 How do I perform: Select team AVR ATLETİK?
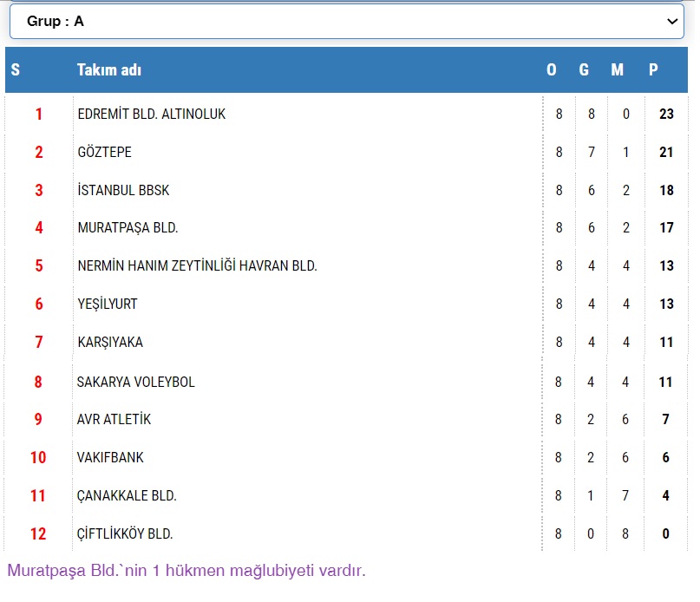click(114, 419)
